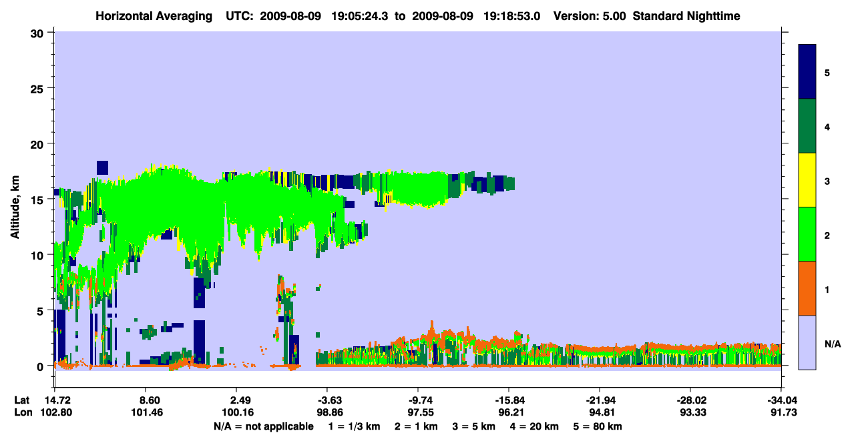The height and width of the screenshot is (445, 868).
Task: Click the end time '19:18:53.0' in the title
Action: [x=513, y=16]
